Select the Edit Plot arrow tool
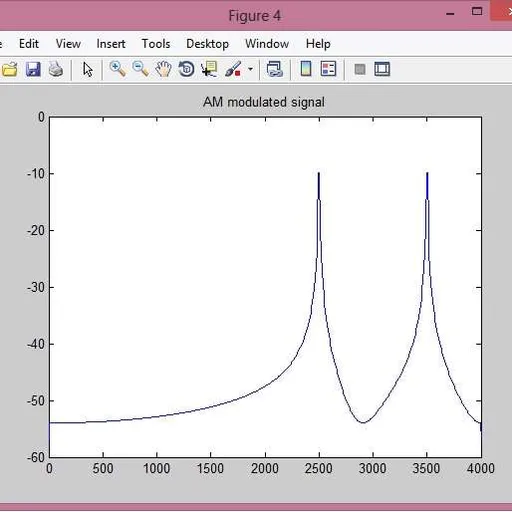 tap(88, 69)
